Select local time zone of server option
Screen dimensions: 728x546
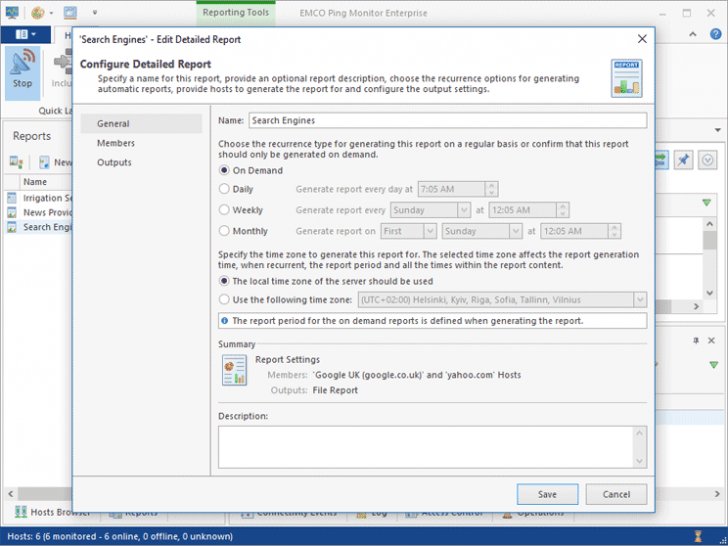[224, 281]
